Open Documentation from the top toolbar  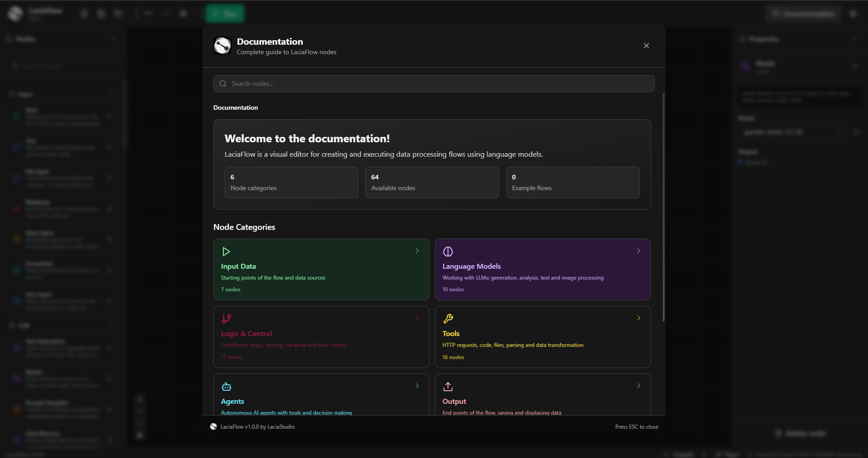[805, 14]
